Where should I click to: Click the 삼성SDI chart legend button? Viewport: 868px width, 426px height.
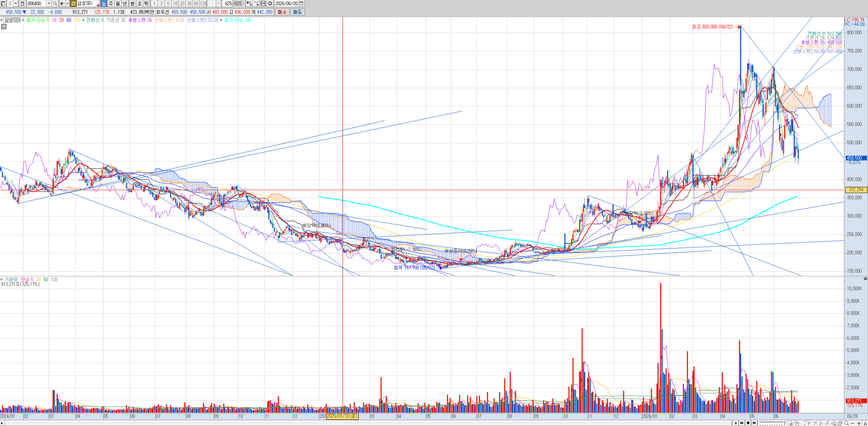coord(12,20)
